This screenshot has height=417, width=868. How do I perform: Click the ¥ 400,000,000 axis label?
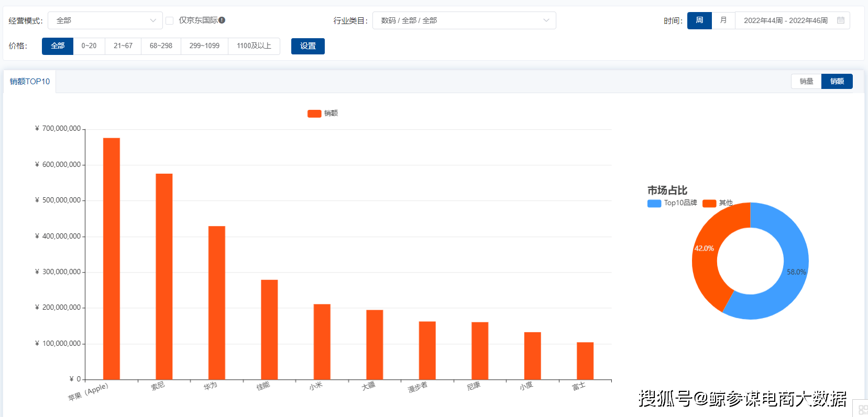coord(58,236)
